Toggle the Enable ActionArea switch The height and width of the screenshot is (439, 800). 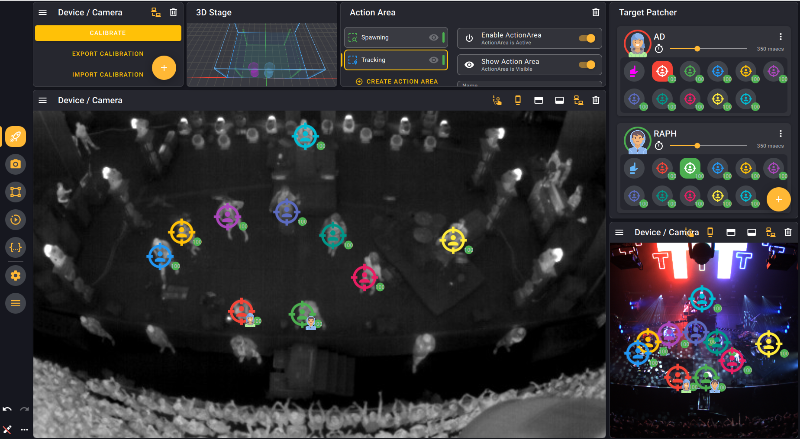tap(587, 38)
